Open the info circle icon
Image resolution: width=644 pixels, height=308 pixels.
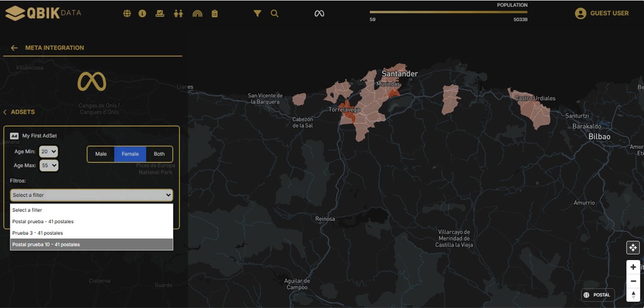tap(142, 14)
